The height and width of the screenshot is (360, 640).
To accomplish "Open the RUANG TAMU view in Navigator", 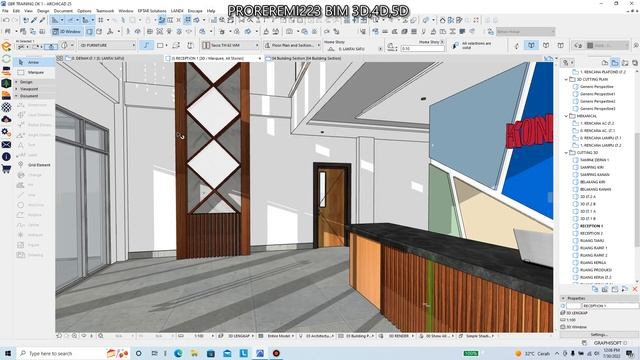I will [x=592, y=241].
